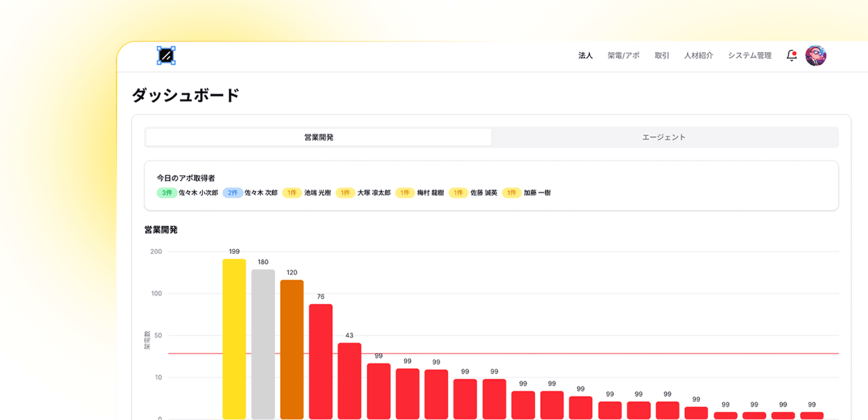
Task: Click the green 3件 badge
Action: [166, 193]
